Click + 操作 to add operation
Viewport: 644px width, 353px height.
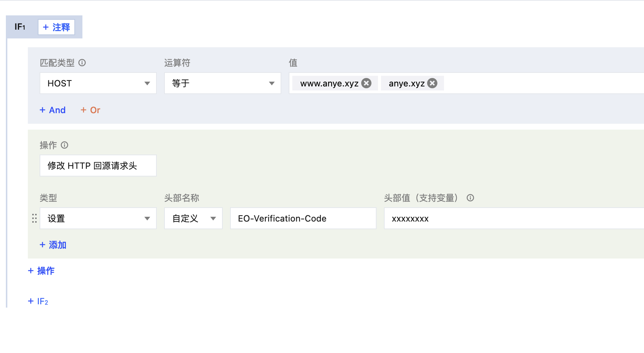pyautogui.click(x=41, y=271)
